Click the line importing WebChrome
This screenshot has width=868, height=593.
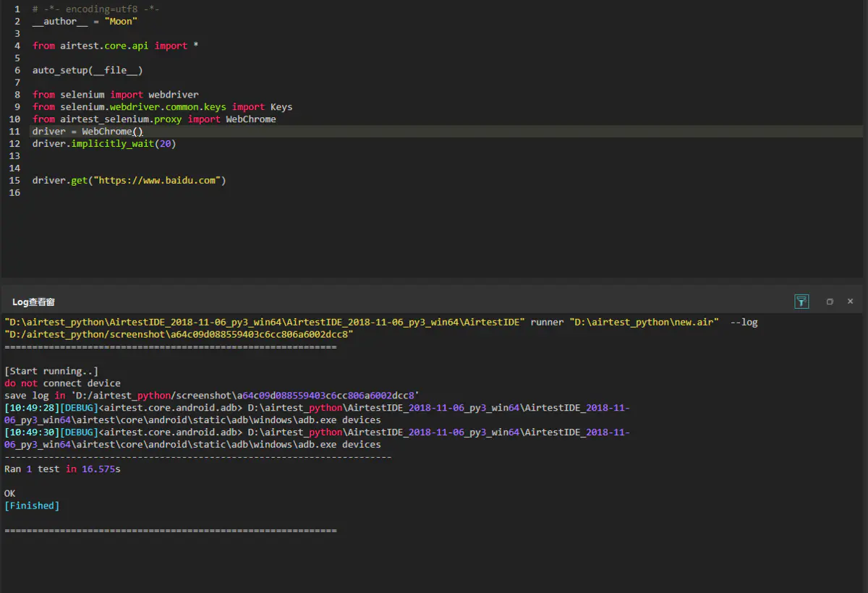154,119
